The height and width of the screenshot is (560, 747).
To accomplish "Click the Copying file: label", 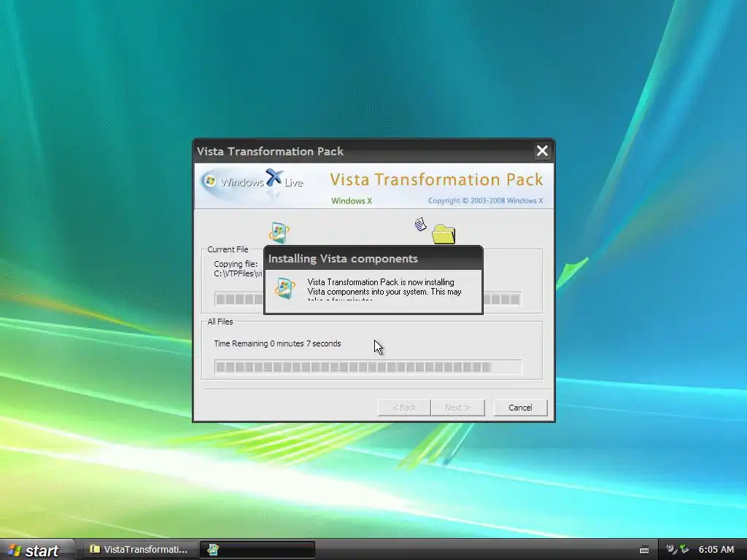I will tap(236, 264).
